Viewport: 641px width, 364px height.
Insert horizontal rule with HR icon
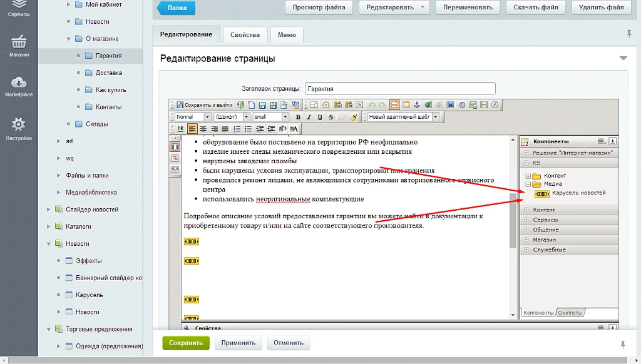tap(180, 129)
